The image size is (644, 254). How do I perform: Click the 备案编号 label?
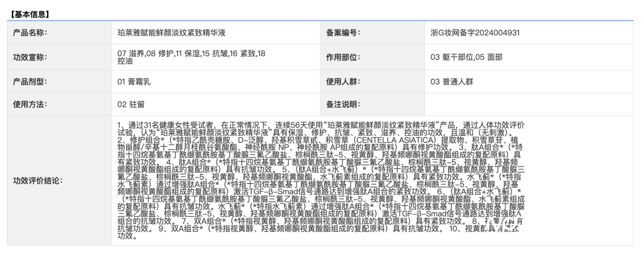(344, 32)
